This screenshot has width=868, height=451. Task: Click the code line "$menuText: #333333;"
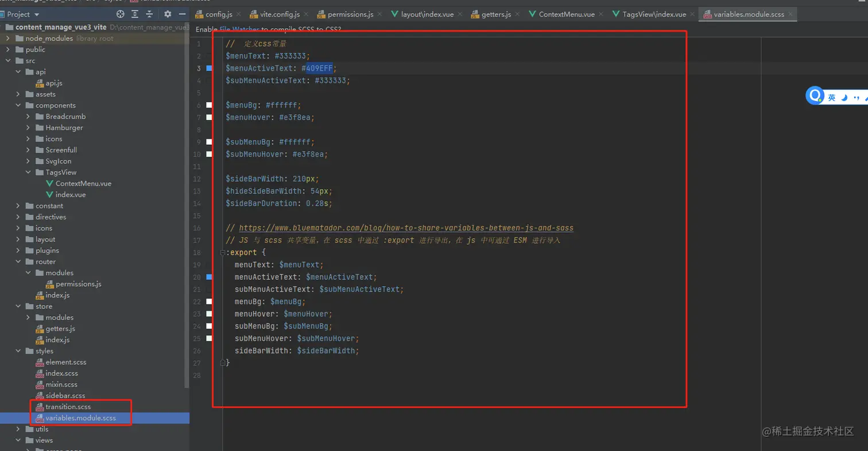tap(268, 56)
